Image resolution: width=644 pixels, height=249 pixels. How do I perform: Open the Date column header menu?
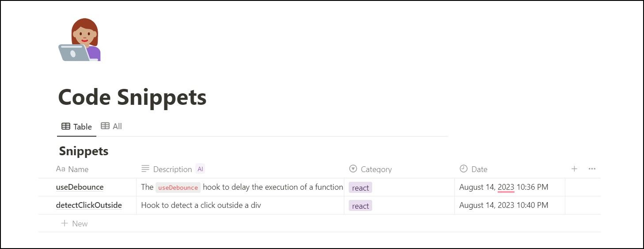point(479,169)
